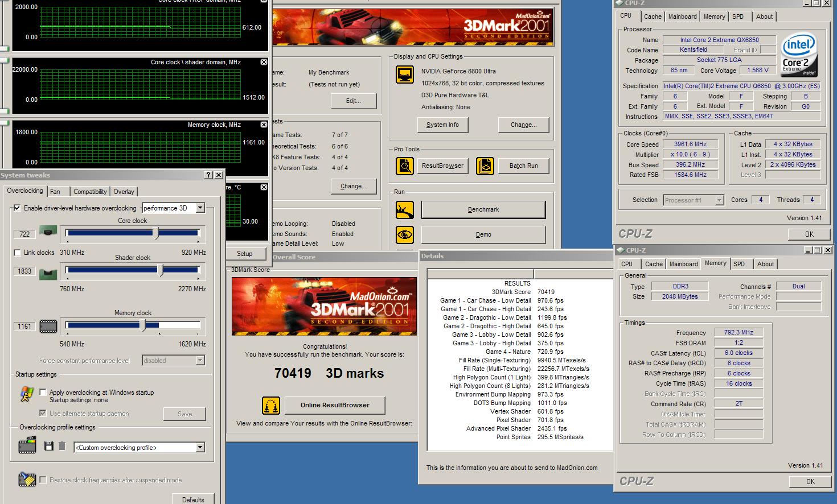
Task: Select the Overclocking tab in System tweaks
Action: point(24,191)
